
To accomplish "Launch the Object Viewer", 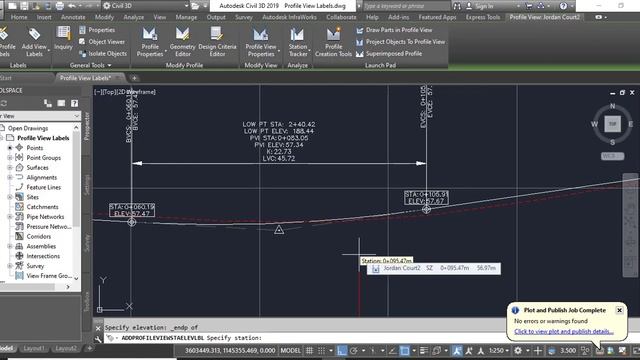I will tap(102, 42).
